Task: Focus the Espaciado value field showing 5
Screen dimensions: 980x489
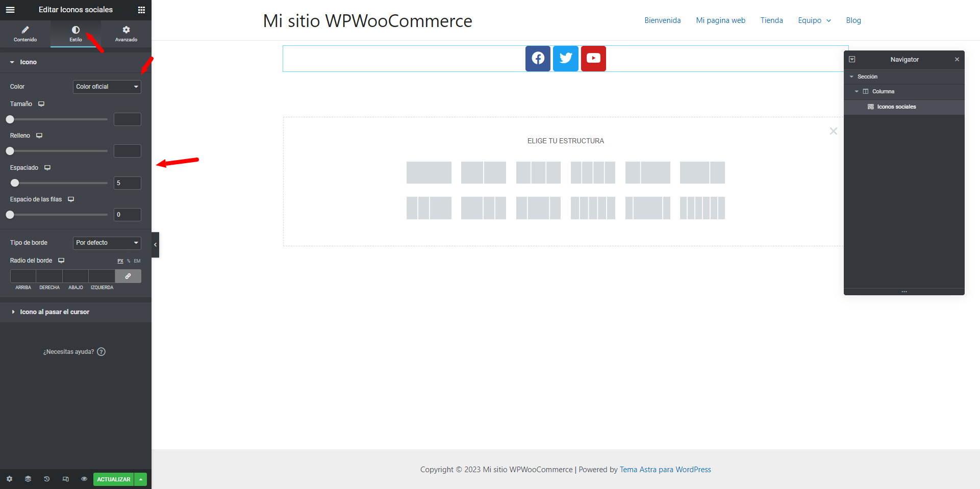Action: tap(128, 183)
